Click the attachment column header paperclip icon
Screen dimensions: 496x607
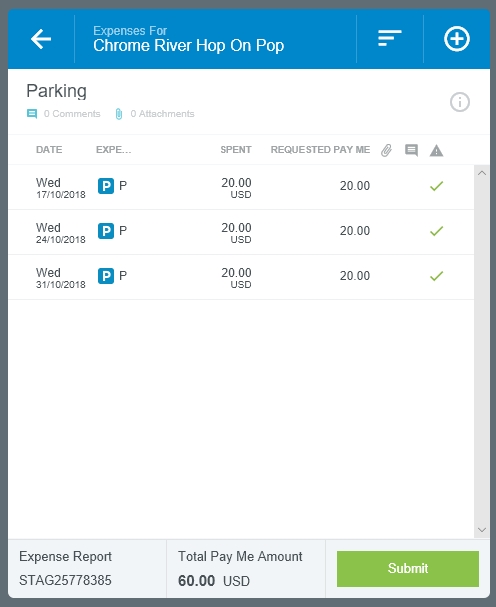coord(386,150)
